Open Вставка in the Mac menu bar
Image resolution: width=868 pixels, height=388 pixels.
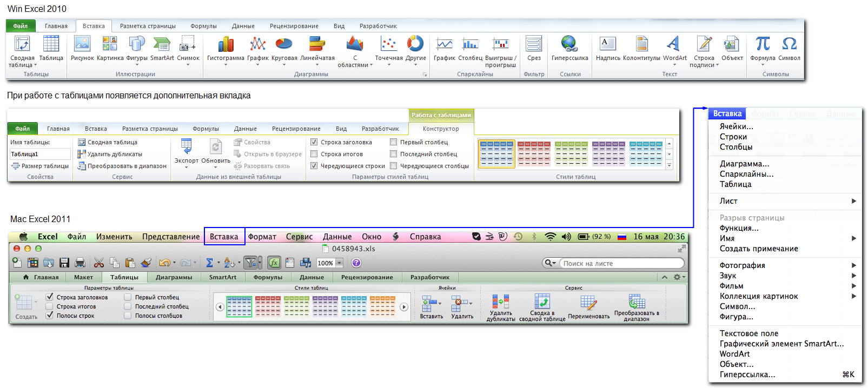point(224,237)
